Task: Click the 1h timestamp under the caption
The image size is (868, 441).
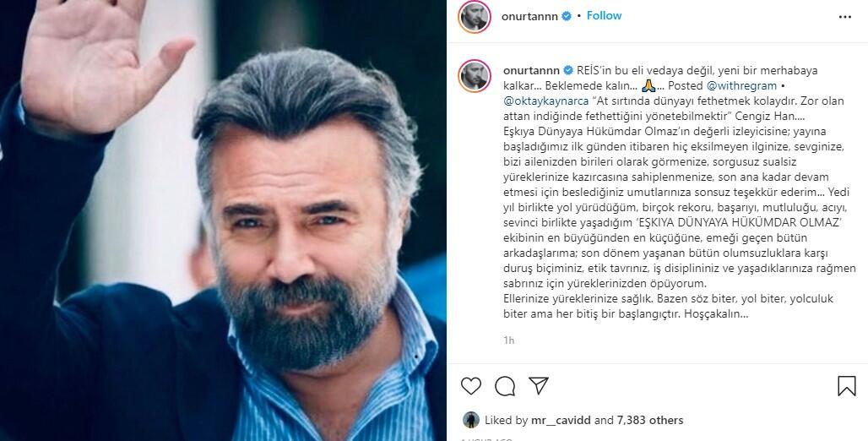Action: [509, 340]
